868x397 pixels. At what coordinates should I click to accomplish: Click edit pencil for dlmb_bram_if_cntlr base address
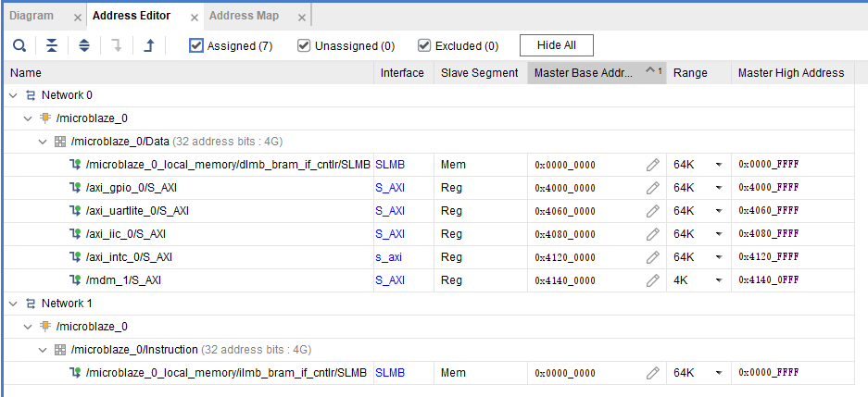coord(653,165)
